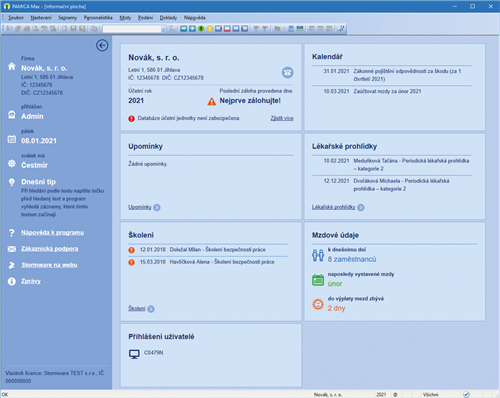Click the lightbulb icon beside Dnešní tip
Viewport: 500px width, 398px height.
(x=12, y=182)
